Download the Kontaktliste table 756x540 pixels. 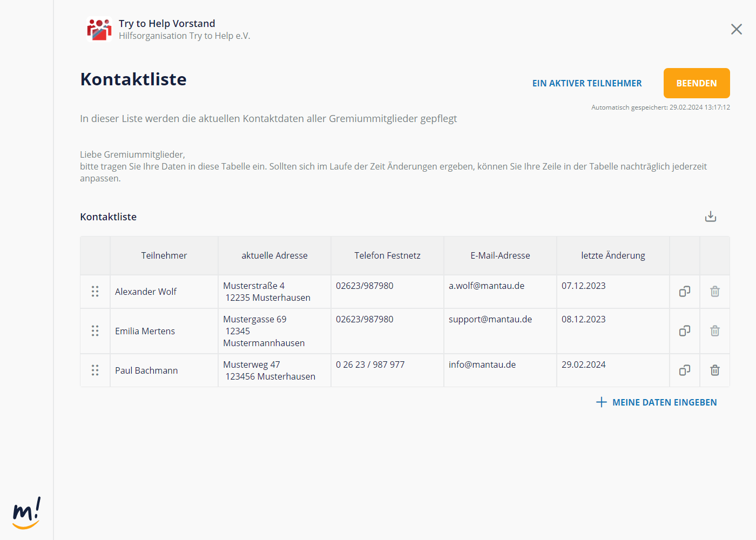711,217
